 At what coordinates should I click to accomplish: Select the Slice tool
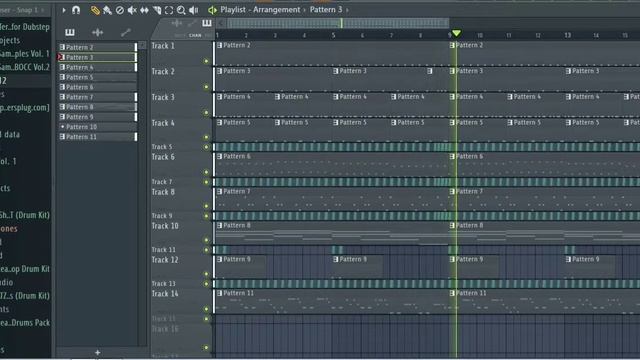pyautogui.click(x=157, y=10)
